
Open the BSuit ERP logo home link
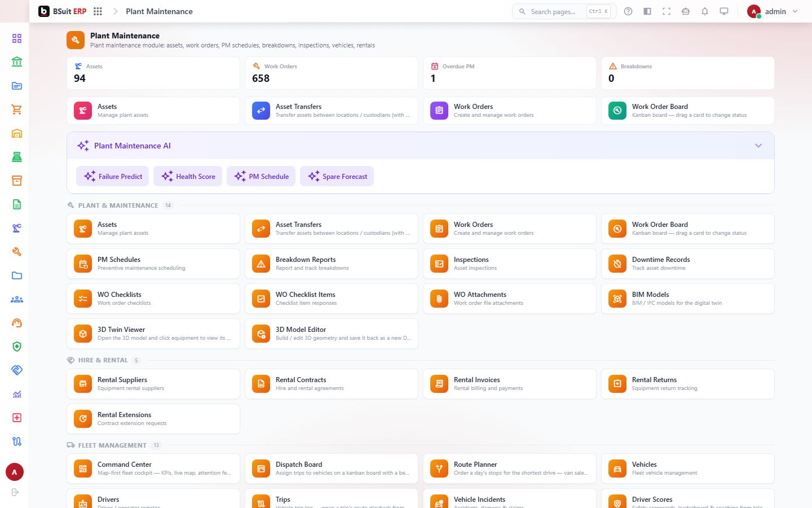point(63,11)
